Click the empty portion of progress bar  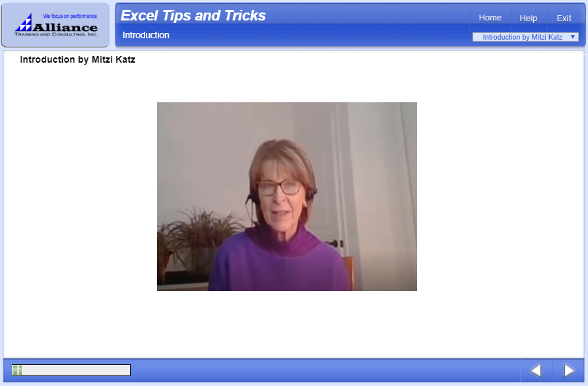tap(76, 370)
